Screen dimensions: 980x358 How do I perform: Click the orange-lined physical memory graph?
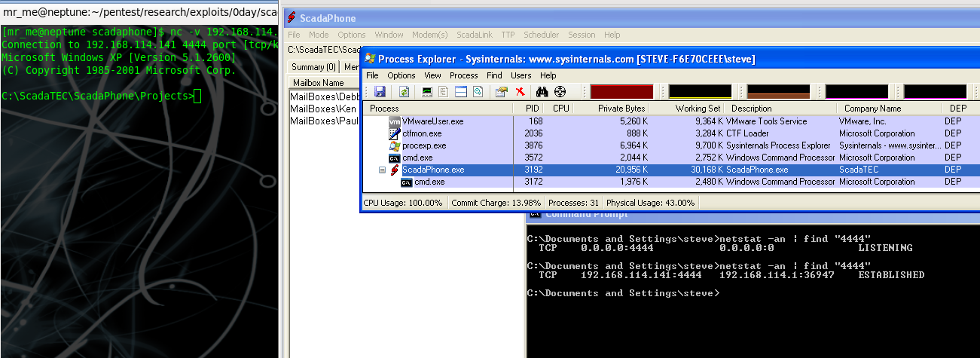coord(778,92)
